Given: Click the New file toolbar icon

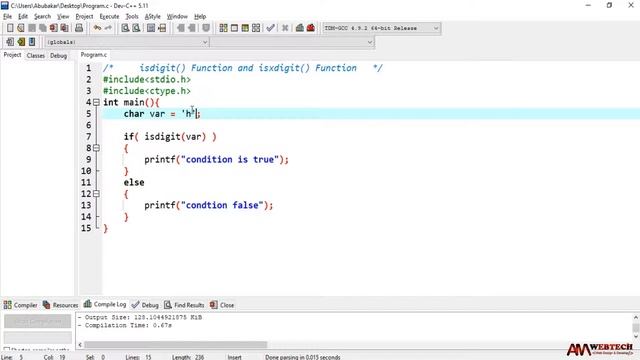Looking at the screenshot, I should (10, 28).
